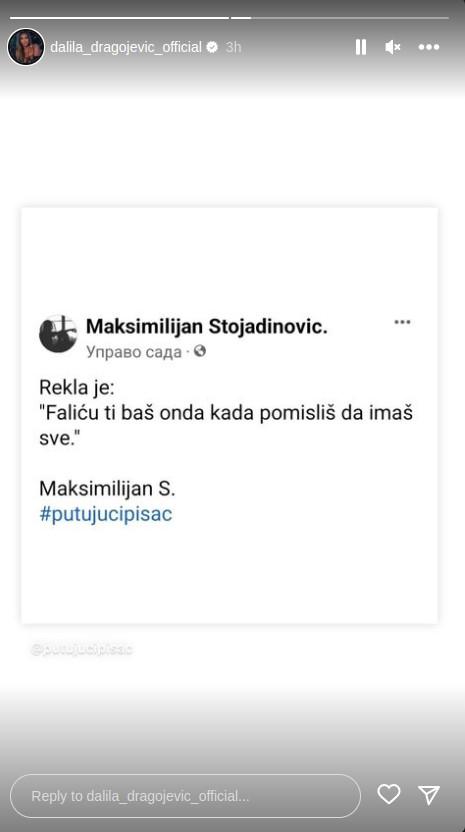Click the globe public visibility icon
The width and height of the screenshot is (465, 832).
[x=200, y=351]
